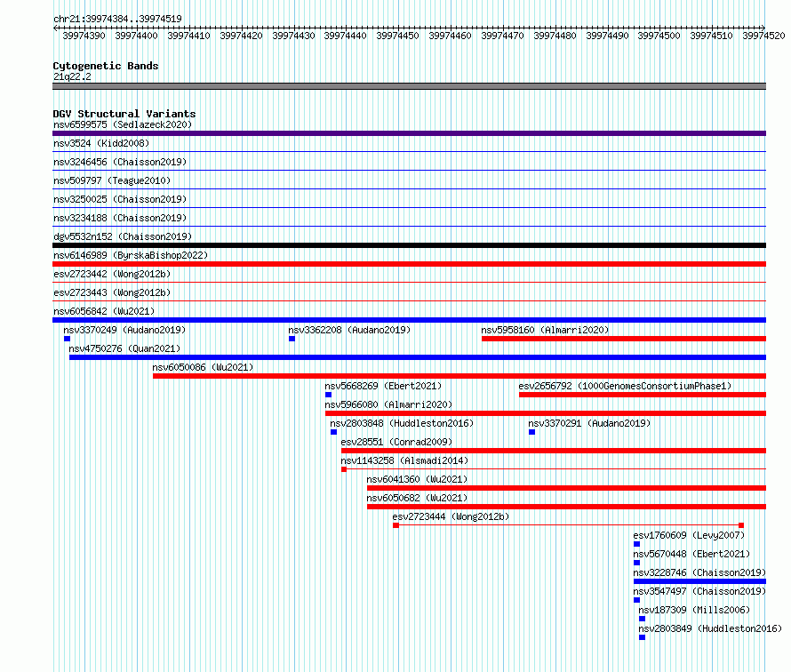Click the red bar of nsv6146989
The height and width of the screenshot is (672, 791).
tap(409, 264)
